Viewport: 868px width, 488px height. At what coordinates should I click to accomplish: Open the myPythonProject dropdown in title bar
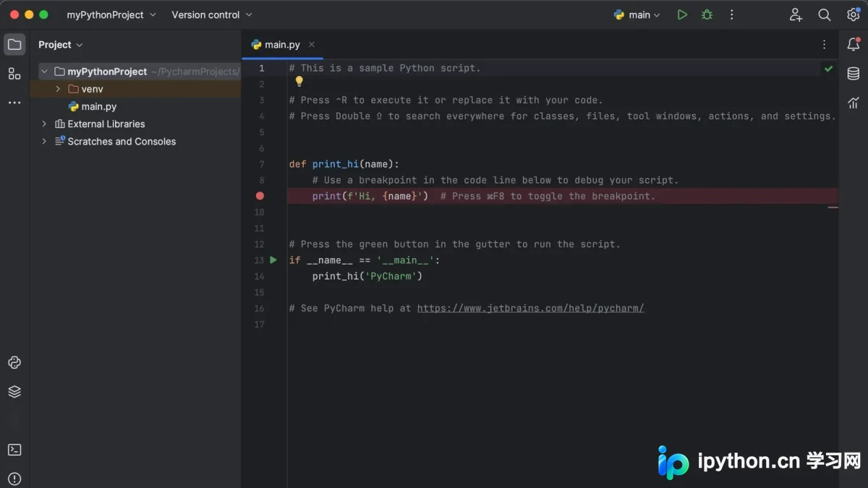(111, 14)
